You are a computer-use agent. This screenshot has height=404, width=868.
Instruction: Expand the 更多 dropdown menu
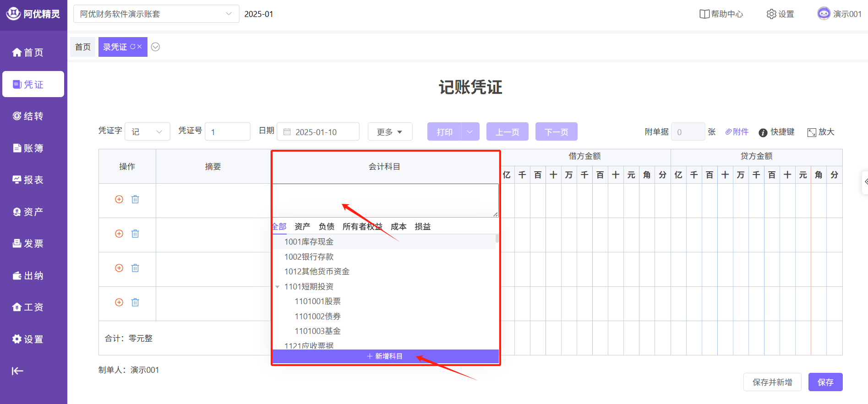pos(390,132)
